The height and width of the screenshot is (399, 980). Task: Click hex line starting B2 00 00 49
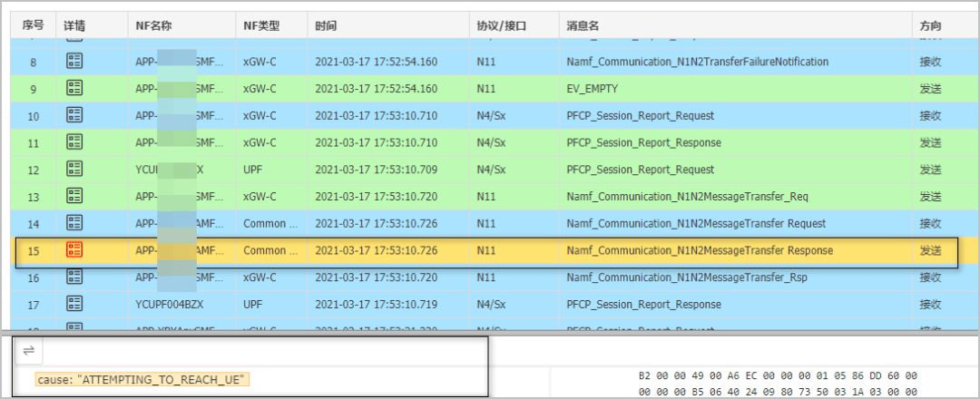778,376
